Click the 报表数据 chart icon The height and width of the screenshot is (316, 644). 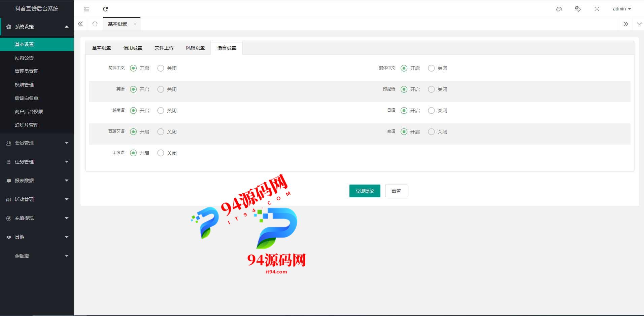[x=9, y=181]
